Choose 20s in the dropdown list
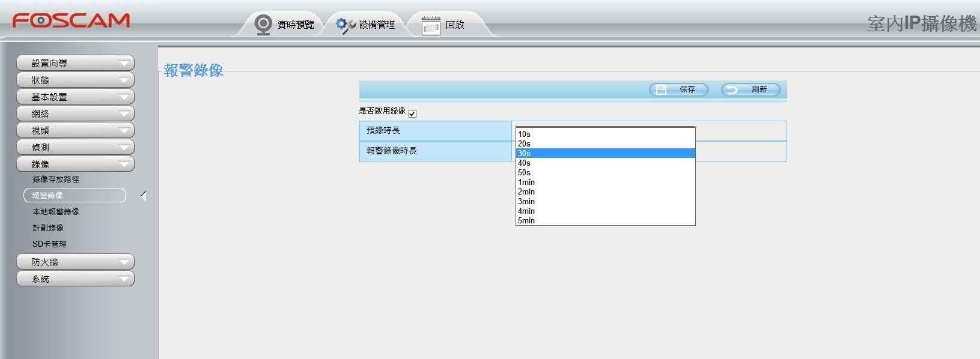This screenshot has width=980, height=359. [x=606, y=143]
